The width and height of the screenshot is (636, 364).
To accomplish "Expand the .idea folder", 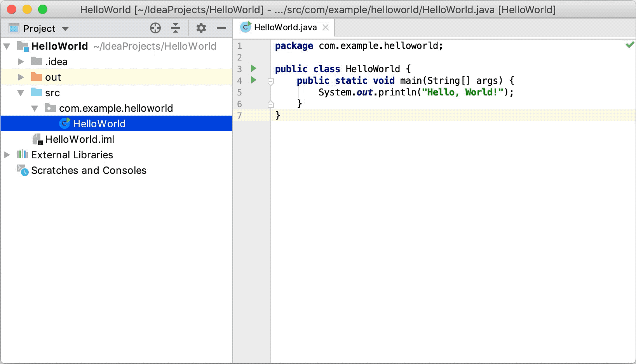I will point(20,61).
